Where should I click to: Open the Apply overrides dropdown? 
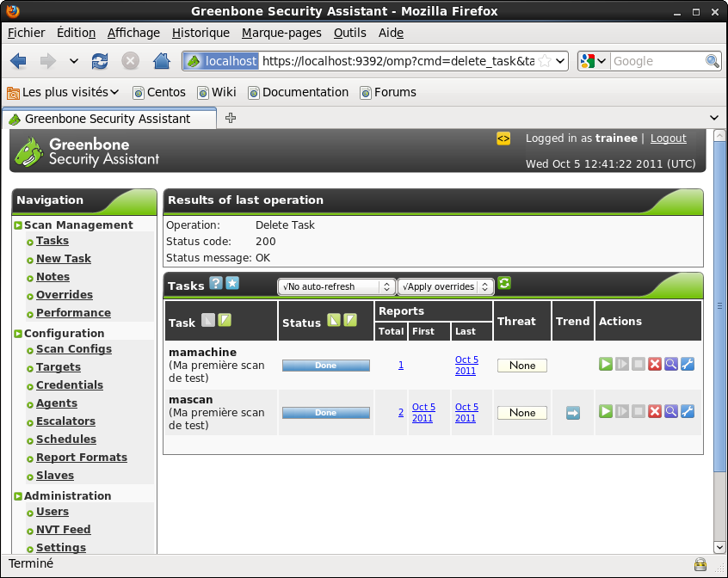coord(445,286)
